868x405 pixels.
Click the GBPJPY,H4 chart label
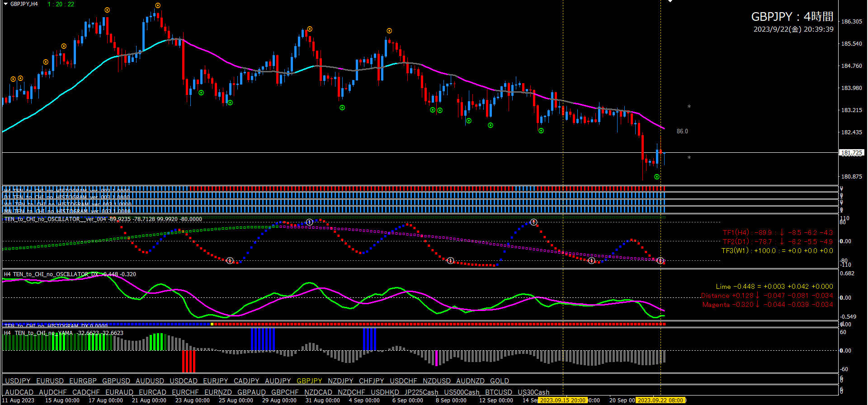[24, 4]
